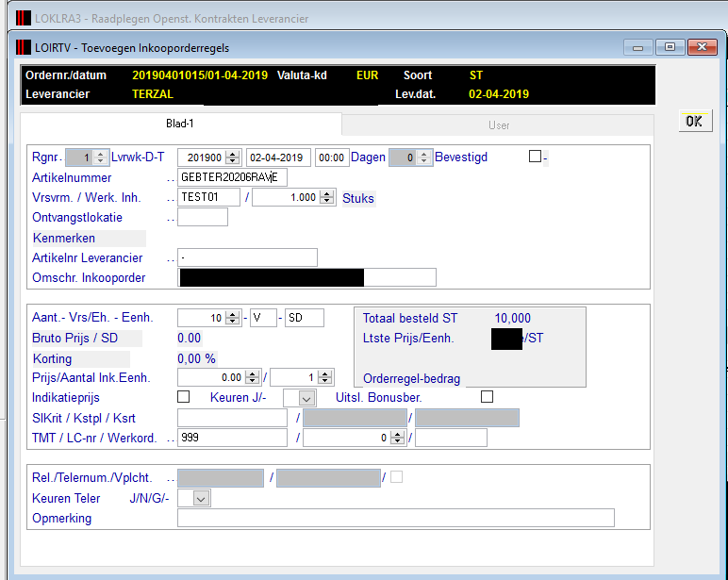Viewport: 728px width, 580px height.
Task: Click the LOIRTV window title icon
Action: (x=24, y=47)
